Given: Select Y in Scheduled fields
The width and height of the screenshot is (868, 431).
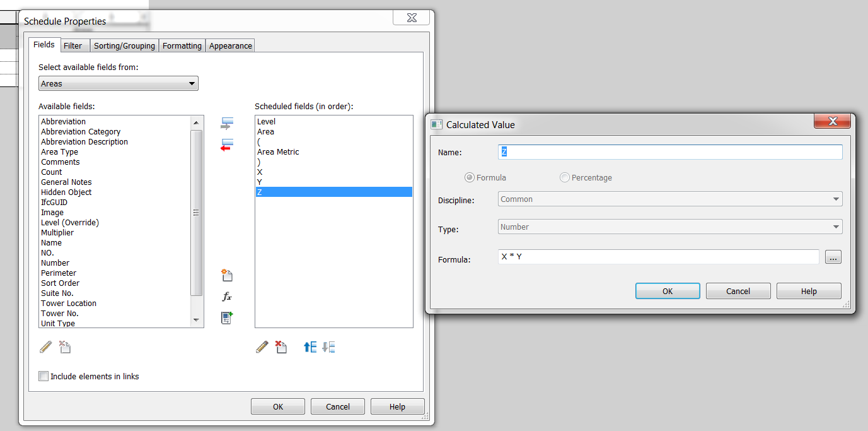Looking at the screenshot, I should tap(260, 182).
